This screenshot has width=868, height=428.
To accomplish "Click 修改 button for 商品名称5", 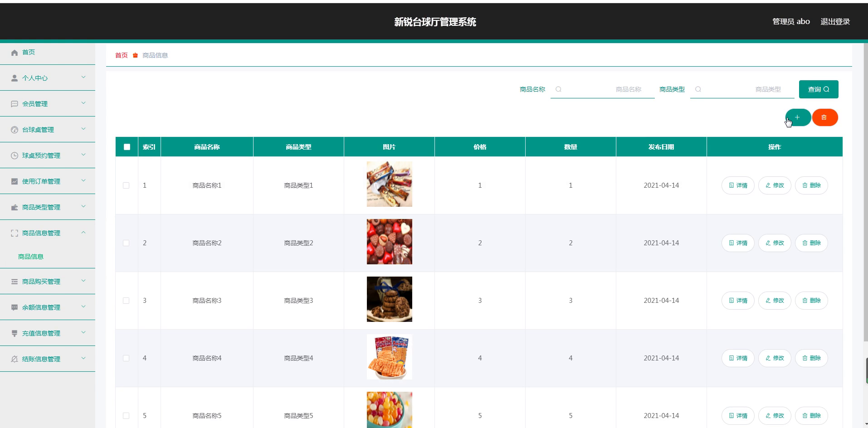I will (775, 416).
